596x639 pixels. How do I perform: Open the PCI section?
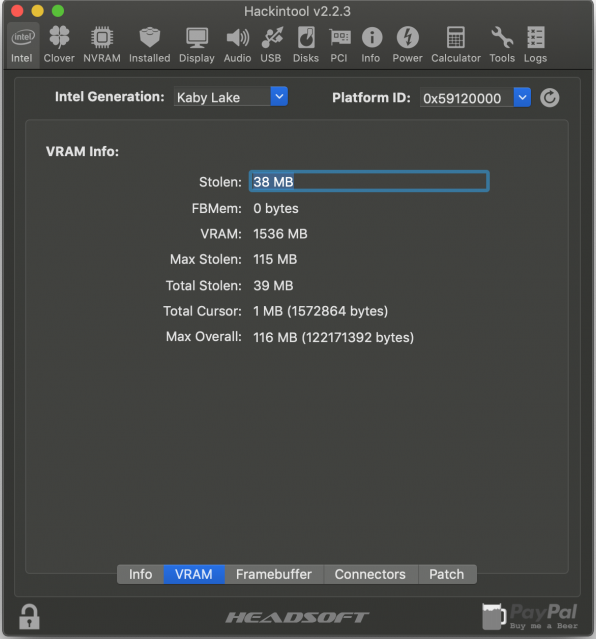pyautogui.click(x=339, y=45)
